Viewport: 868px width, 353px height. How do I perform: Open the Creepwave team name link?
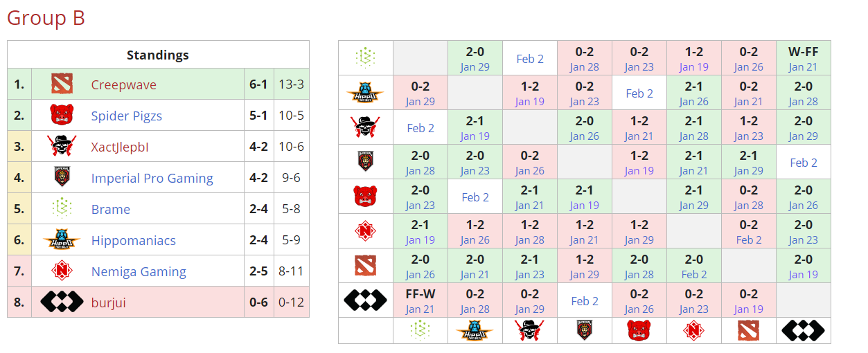coord(123,85)
